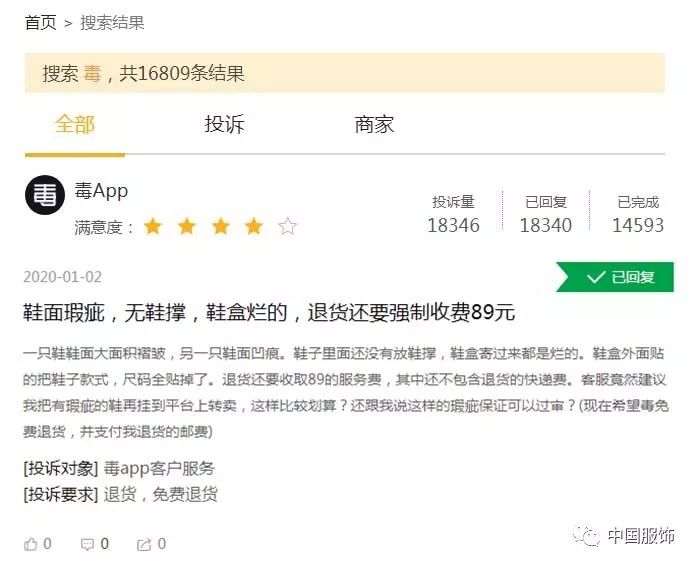Viewport: 697px width, 567px height.
Task: Click the thumbs-up like icon
Action: click(31, 544)
